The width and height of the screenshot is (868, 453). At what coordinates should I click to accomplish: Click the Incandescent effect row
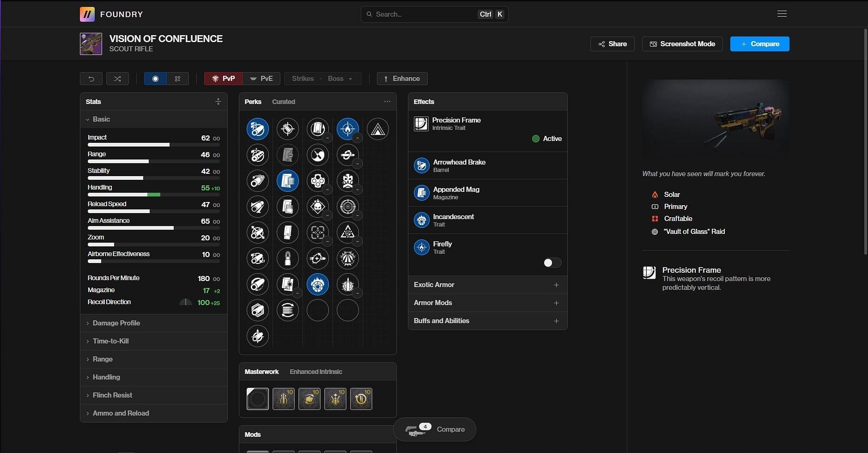tap(488, 220)
